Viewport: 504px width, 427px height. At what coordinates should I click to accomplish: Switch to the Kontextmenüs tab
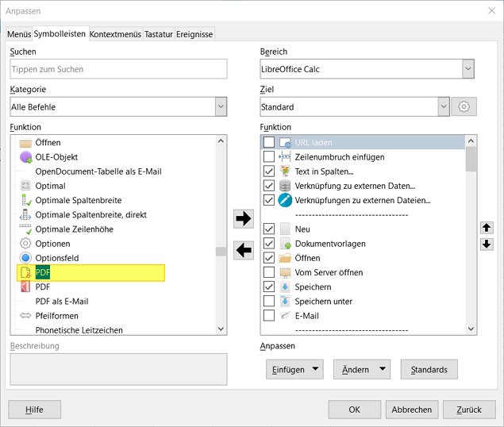click(115, 34)
